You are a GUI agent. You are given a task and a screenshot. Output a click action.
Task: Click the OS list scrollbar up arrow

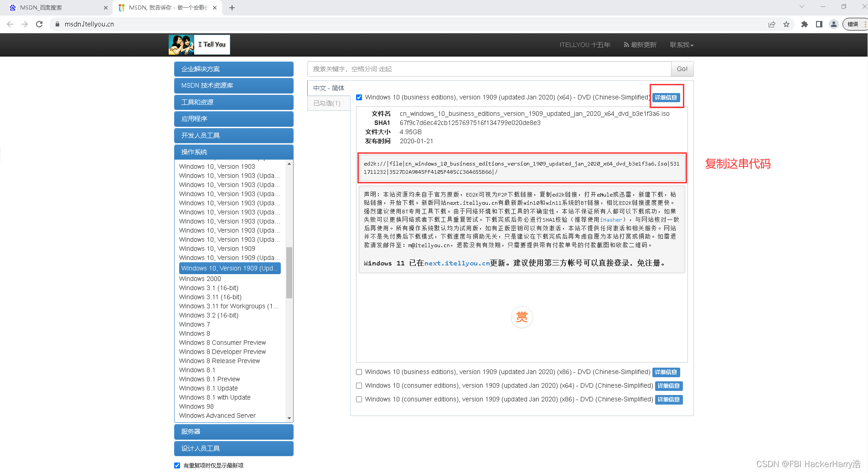(289, 163)
